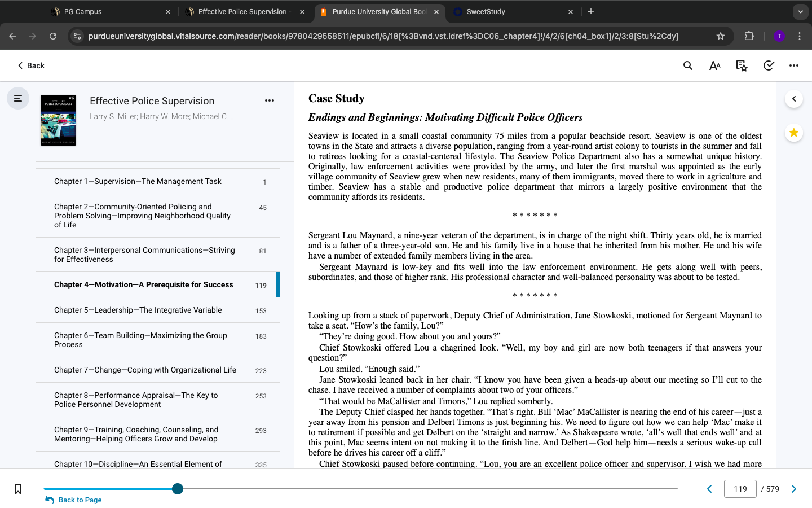This screenshot has width=812, height=508.
Task: Go to the previous page arrow
Action: tap(709, 489)
